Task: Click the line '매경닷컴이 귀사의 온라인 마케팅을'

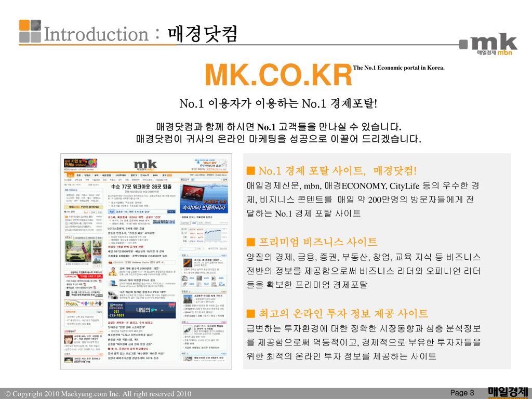Action: tap(278, 139)
